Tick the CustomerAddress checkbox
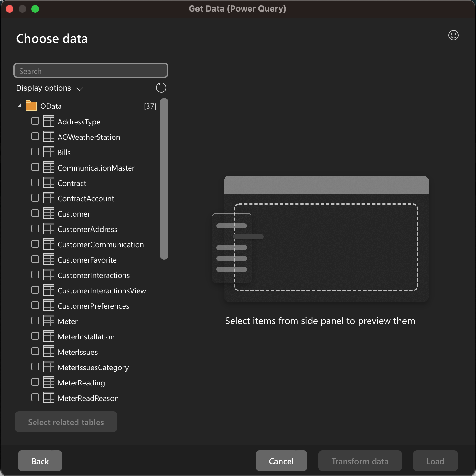 (35, 228)
